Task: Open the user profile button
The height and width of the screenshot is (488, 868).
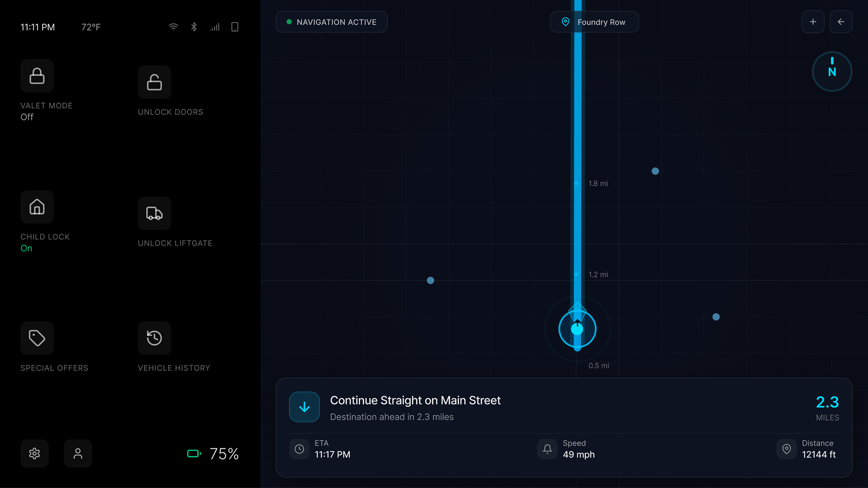Action: click(x=78, y=453)
